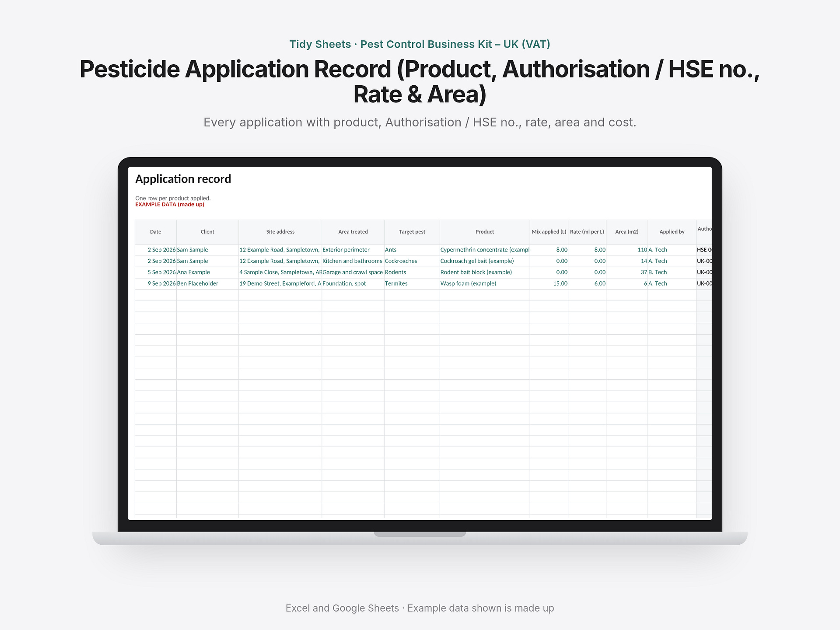The image size is (840, 630).
Task: Select the Kitchen and bathrooms cell
Action: 353,261
